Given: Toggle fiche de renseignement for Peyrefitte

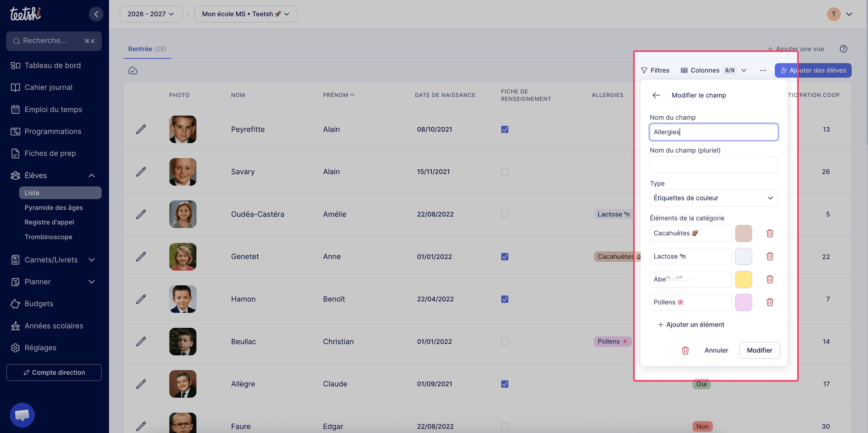Looking at the screenshot, I should (504, 129).
